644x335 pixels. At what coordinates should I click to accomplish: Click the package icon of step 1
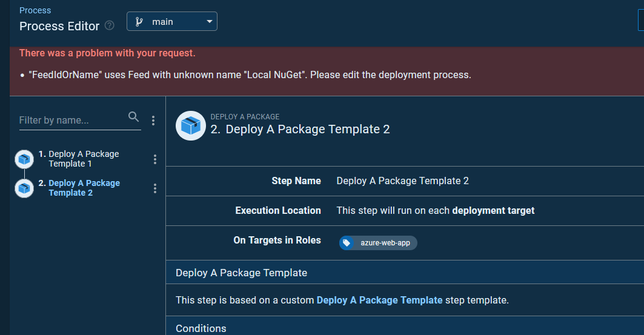(24, 159)
